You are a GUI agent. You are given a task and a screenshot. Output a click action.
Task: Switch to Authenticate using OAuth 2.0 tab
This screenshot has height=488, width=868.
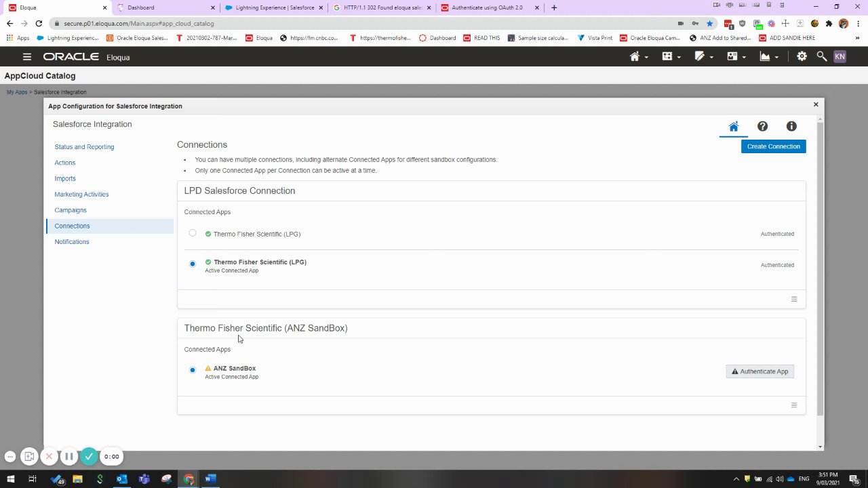click(x=491, y=7)
